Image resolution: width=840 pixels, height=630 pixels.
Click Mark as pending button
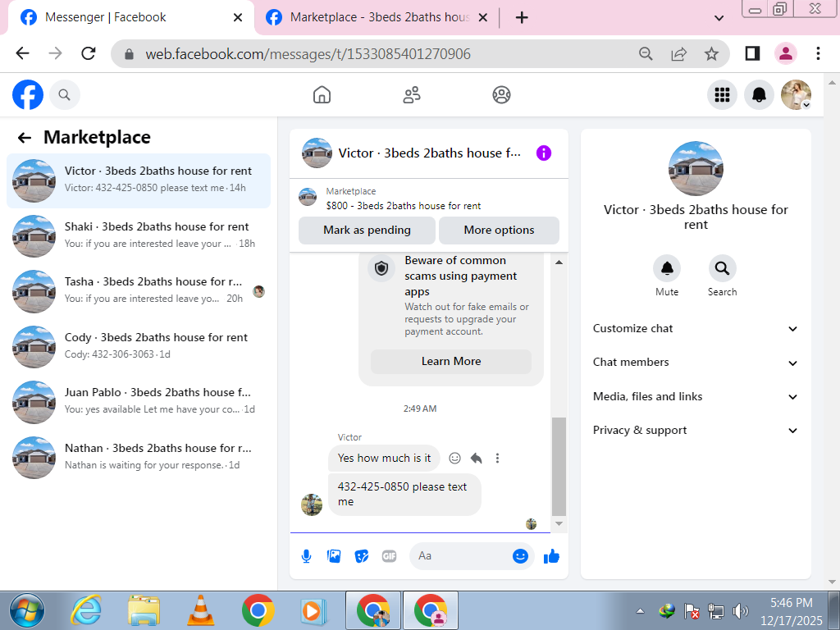point(367,231)
